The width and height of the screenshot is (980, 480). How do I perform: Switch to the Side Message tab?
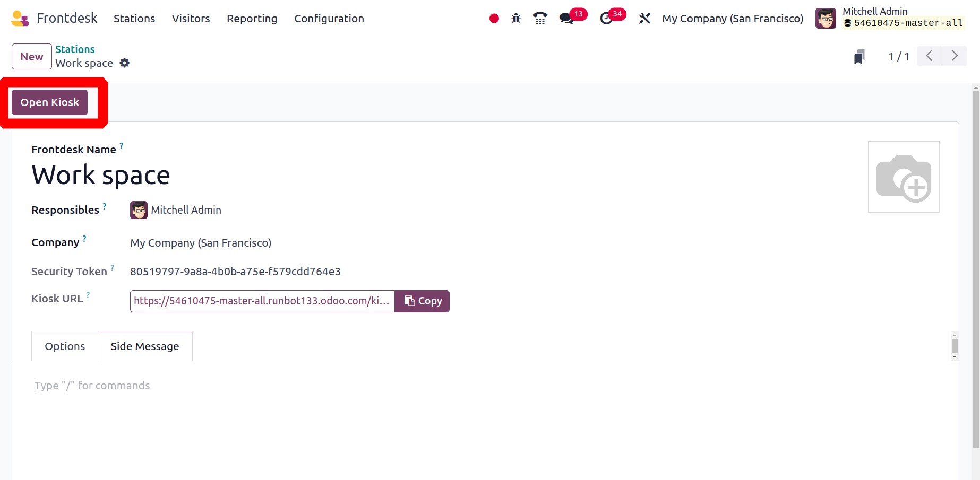point(145,346)
